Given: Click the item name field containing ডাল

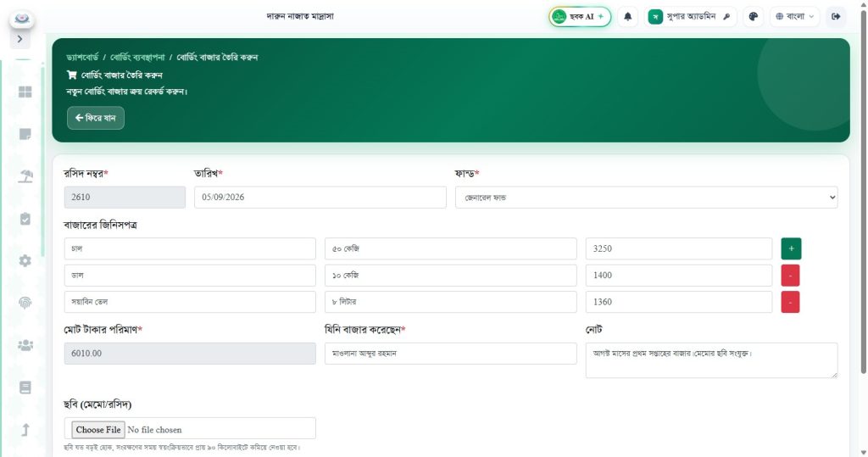Looking at the screenshot, I should pyautogui.click(x=190, y=276).
